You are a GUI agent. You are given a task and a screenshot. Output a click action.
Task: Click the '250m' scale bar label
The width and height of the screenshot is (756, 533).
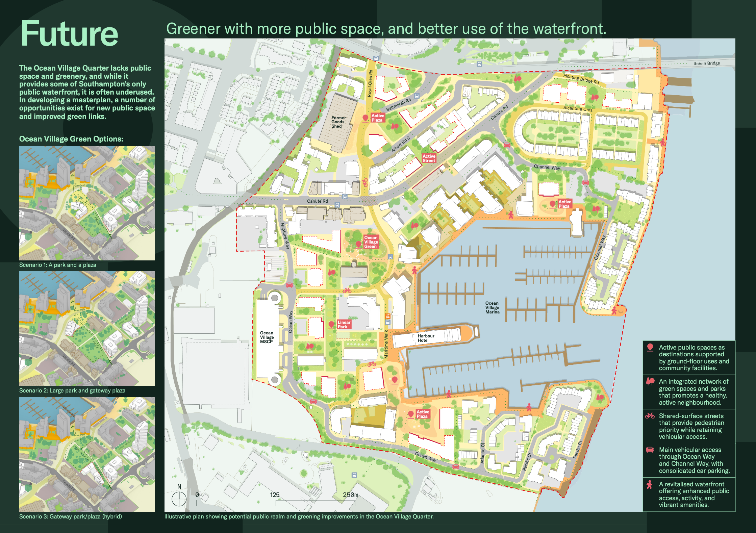351,495
